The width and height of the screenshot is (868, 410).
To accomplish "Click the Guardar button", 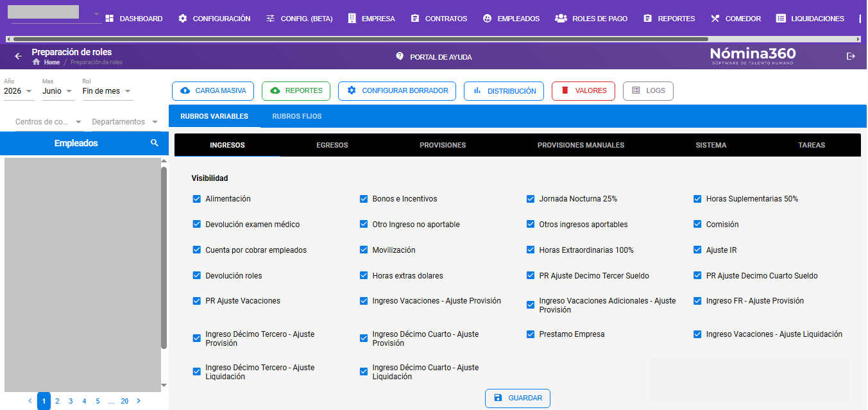I will [518, 398].
